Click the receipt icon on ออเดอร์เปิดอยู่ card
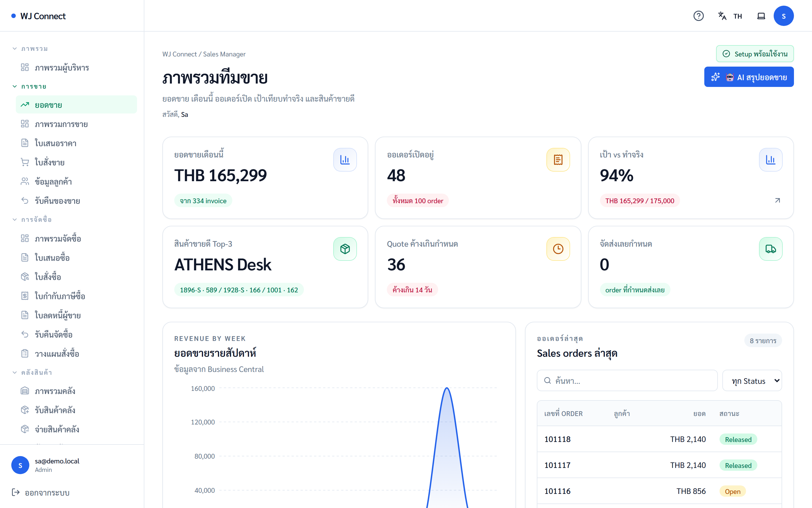Image resolution: width=812 pixels, height=508 pixels. point(558,159)
